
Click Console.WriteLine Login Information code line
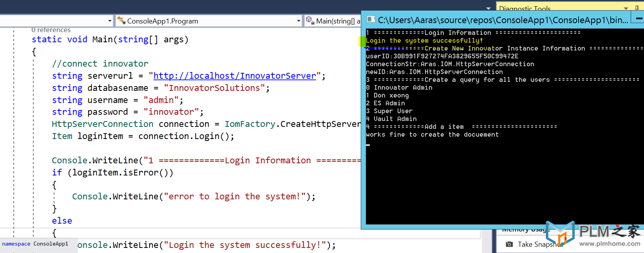pyautogui.click(x=206, y=161)
